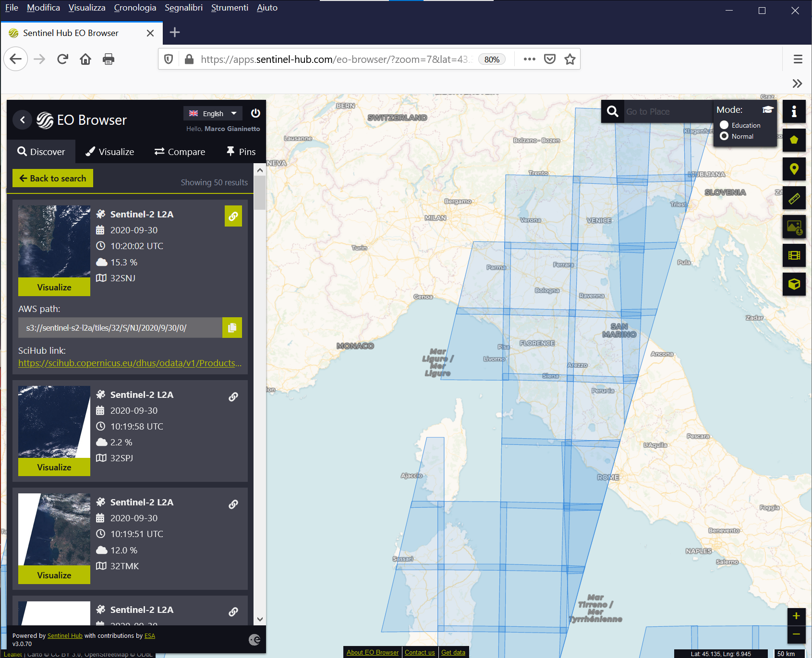
Task: Open the ESA link in footer
Action: pyautogui.click(x=150, y=635)
